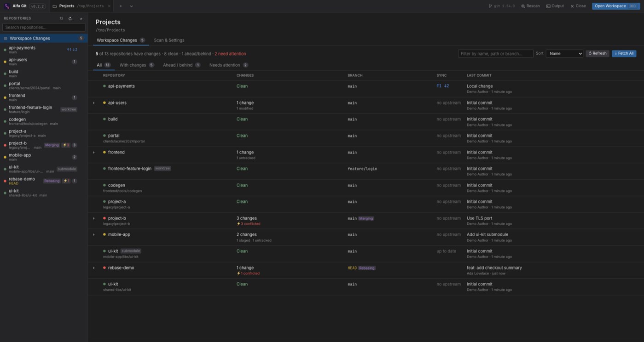Focus the Search repositories field

click(44, 28)
